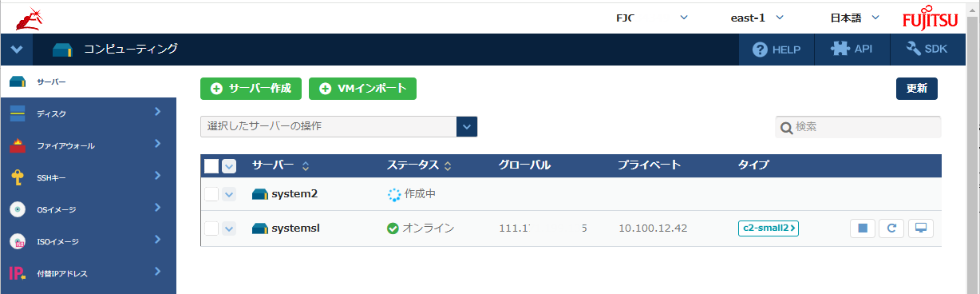Screen dimensions: 980x294
Task: Expand the east-1 region selector
Action: coord(757,18)
